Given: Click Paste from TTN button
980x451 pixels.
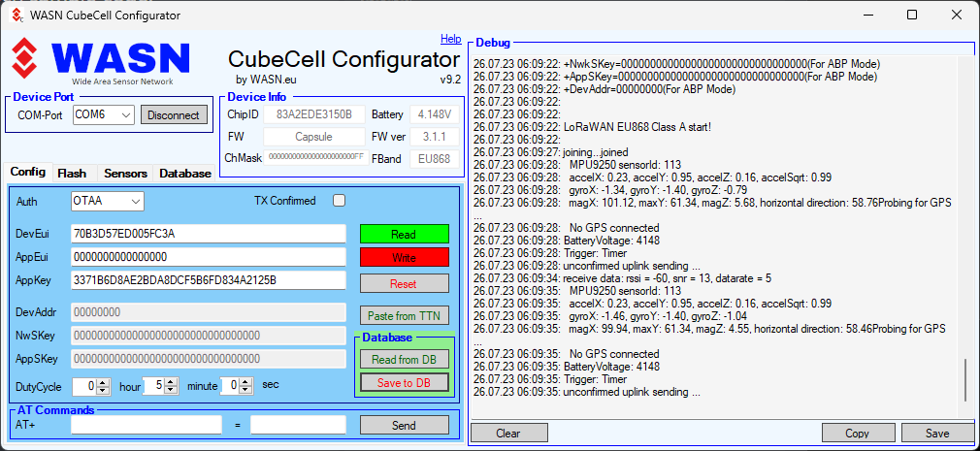Looking at the screenshot, I should point(404,315).
